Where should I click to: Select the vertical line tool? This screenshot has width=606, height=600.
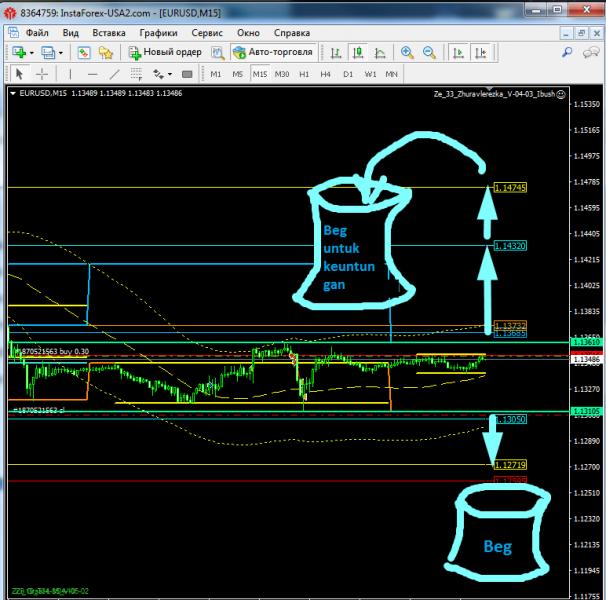click(x=70, y=73)
